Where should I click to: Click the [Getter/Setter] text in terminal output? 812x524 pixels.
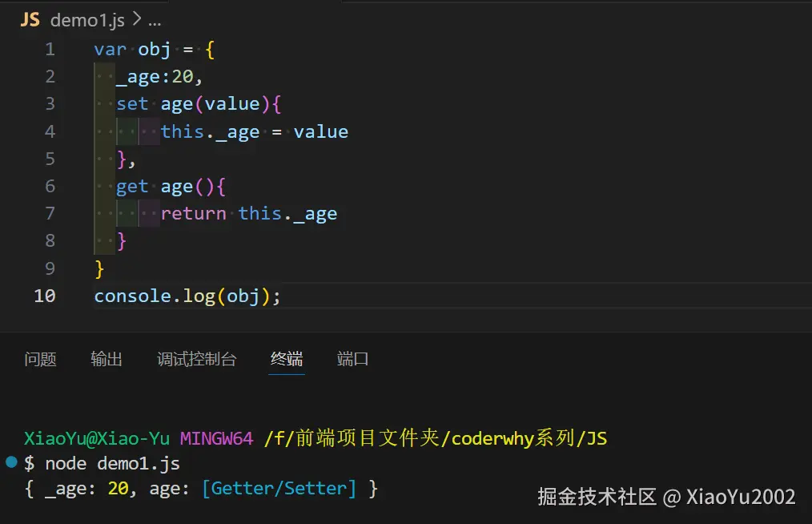click(x=280, y=488)
